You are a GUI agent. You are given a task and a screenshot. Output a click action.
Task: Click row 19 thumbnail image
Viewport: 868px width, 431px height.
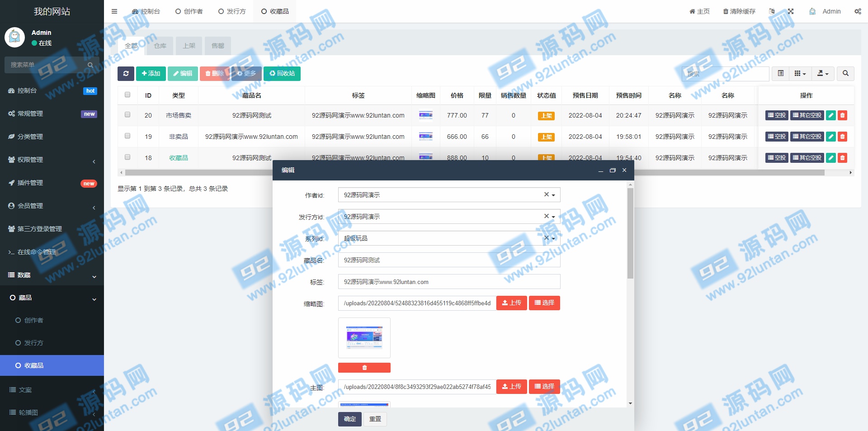425,137
